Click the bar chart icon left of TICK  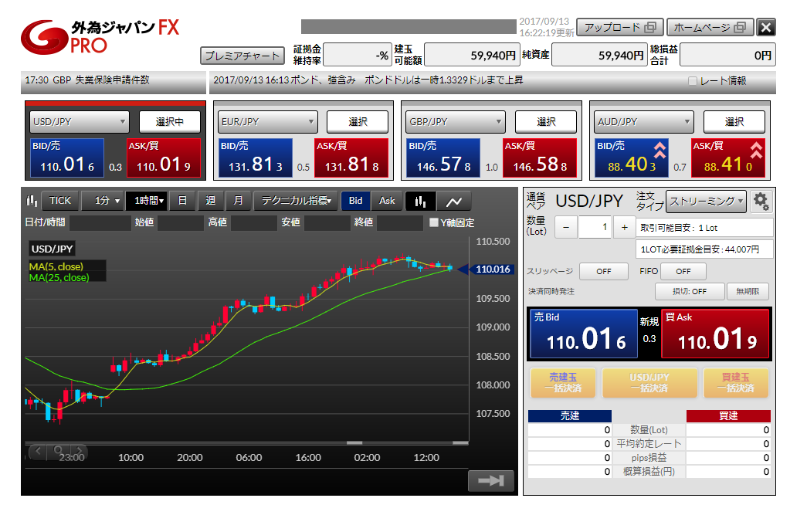(x=32, y=201)
